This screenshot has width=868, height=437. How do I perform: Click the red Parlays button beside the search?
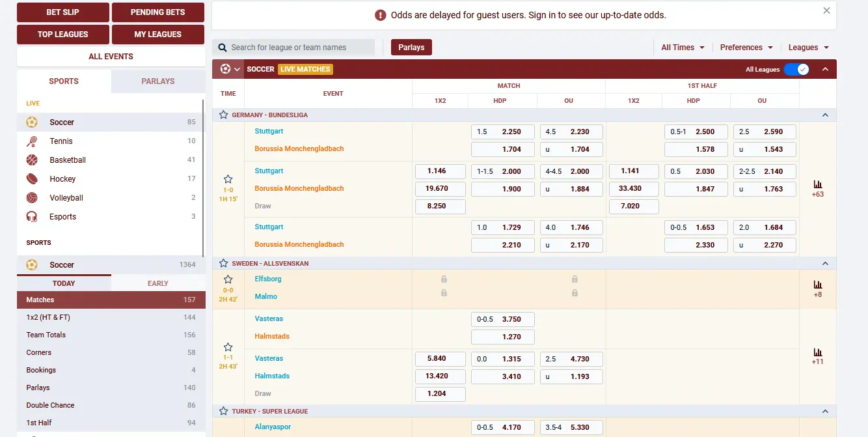point(411,48)
